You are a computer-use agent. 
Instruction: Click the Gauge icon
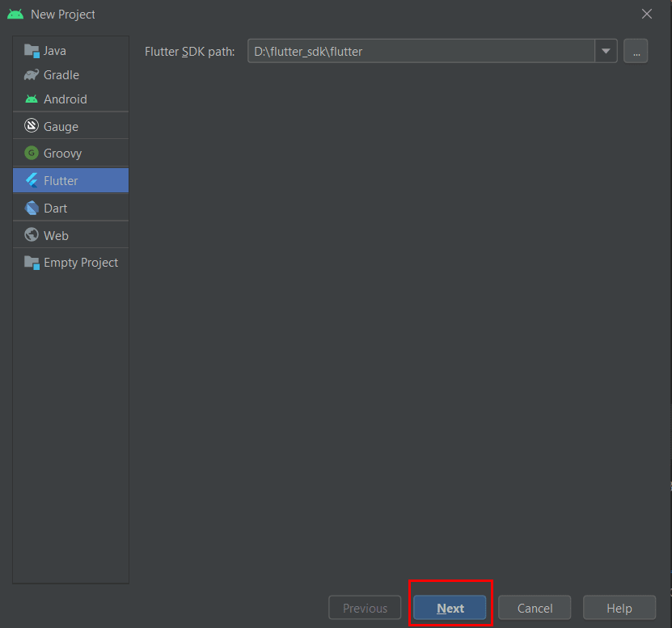coord(32,126)
